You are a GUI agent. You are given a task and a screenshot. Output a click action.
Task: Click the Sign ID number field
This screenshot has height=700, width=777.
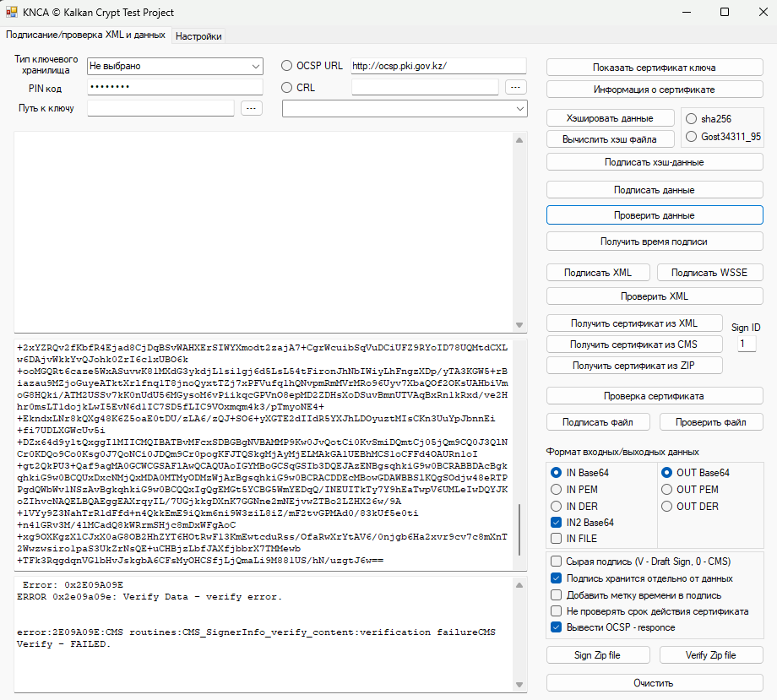tap(747, 344)
